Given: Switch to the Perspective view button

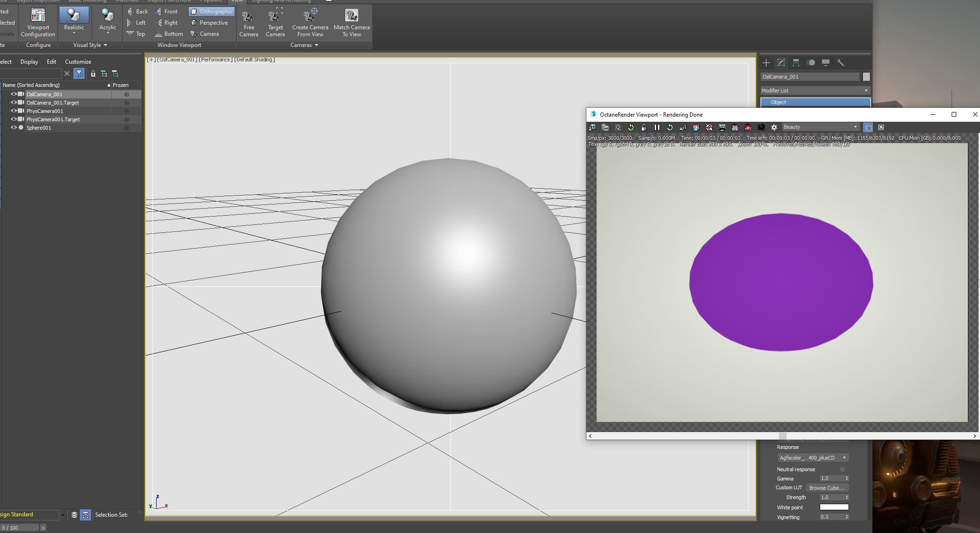Looking at the screenshot, I should click(x=210, y=23).
